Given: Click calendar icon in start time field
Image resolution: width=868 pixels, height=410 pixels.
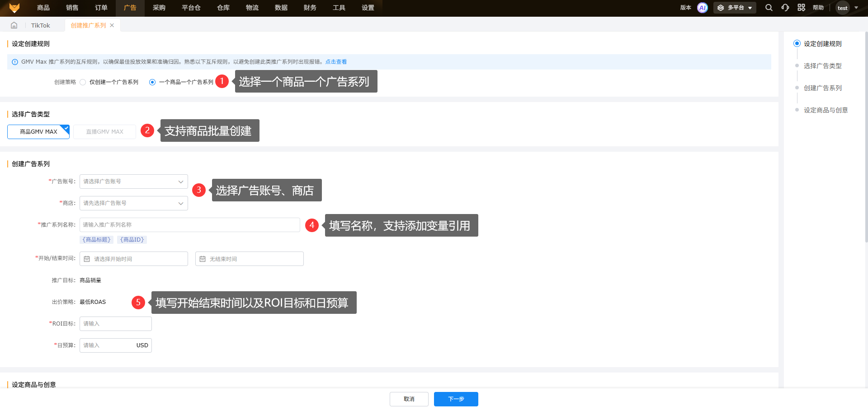Looking at the screenshot, I should (87, 259).
